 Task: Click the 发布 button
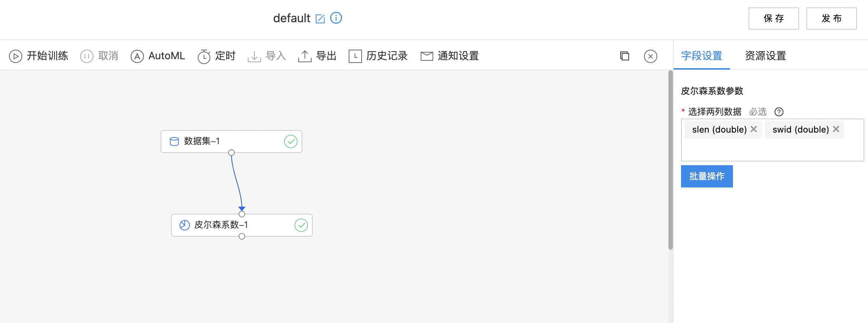[x=832, y=19]
